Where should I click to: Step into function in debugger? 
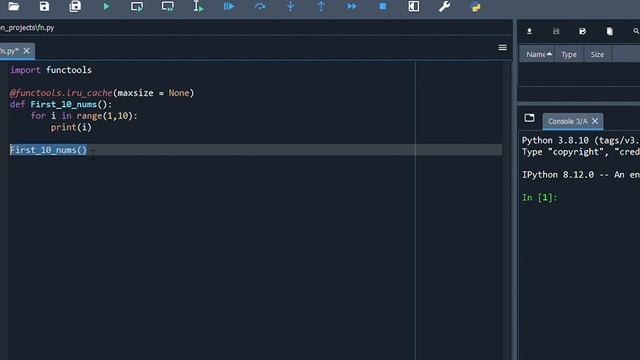point(291,7)
